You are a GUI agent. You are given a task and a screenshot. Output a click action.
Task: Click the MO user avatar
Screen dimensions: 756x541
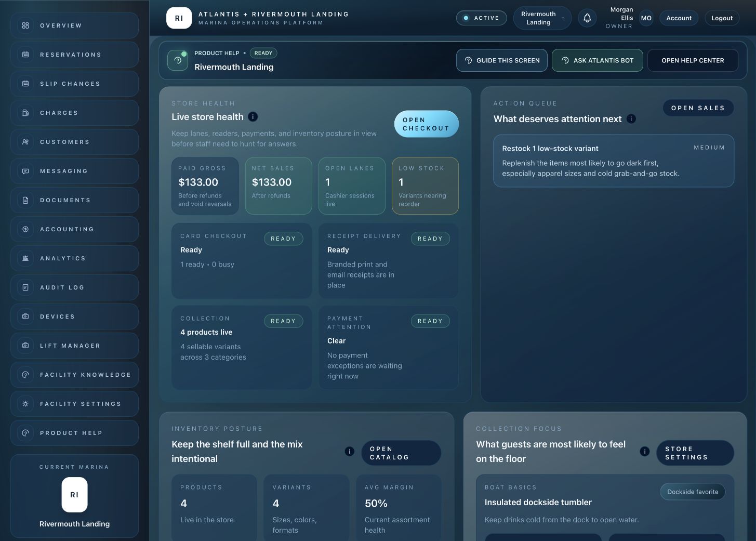click(x=646, y=18)
